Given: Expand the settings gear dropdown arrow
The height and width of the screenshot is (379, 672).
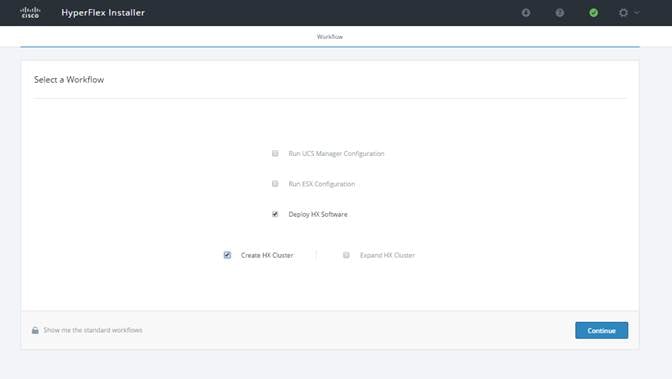Looking at the screenshot, I should click(x=637, y=13).
